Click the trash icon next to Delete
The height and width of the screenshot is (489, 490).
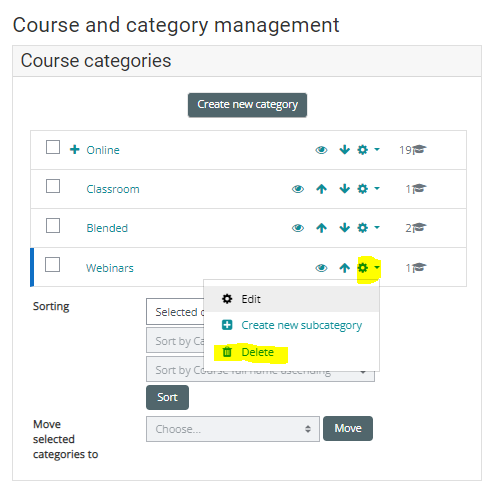point(227,352)
